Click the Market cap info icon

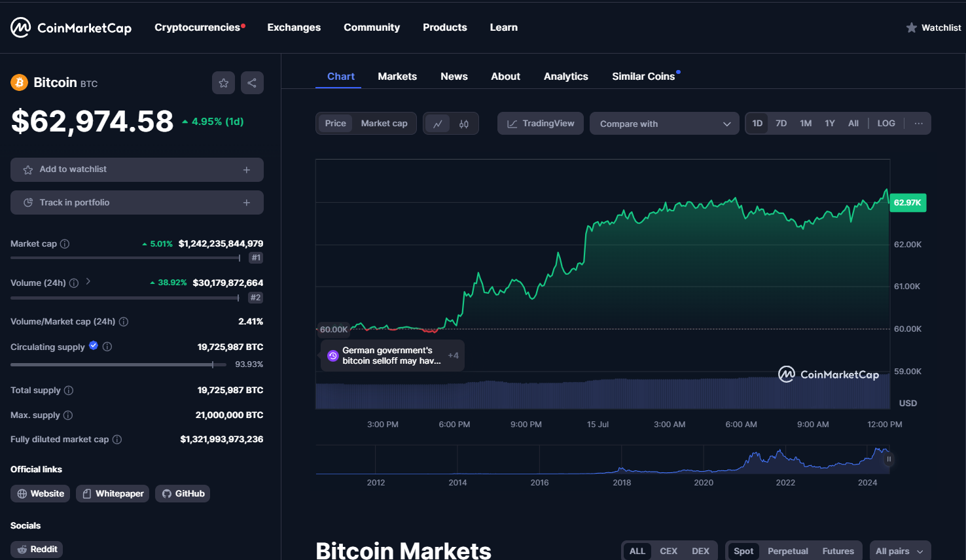(65, 244)
